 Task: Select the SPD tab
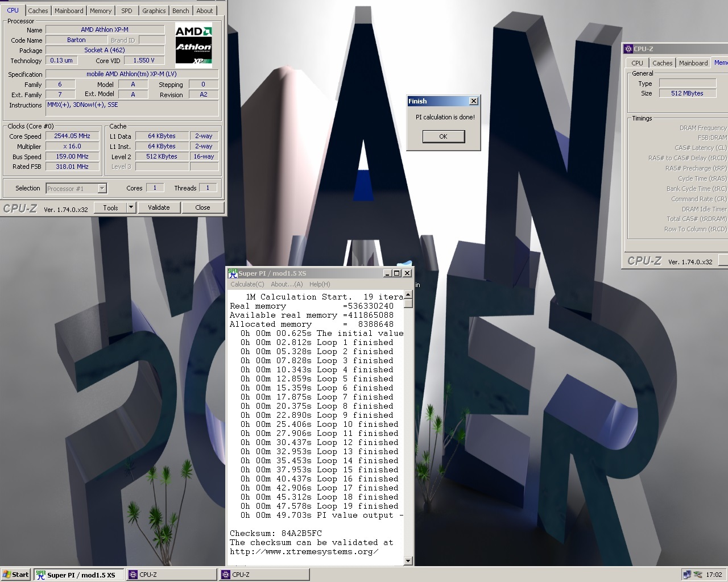127,11
